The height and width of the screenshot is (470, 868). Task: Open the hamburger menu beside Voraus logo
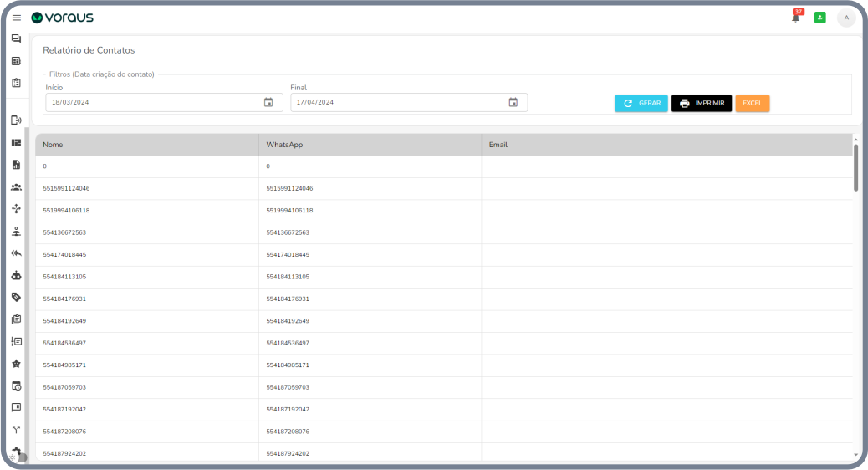(x=17, y=18)
